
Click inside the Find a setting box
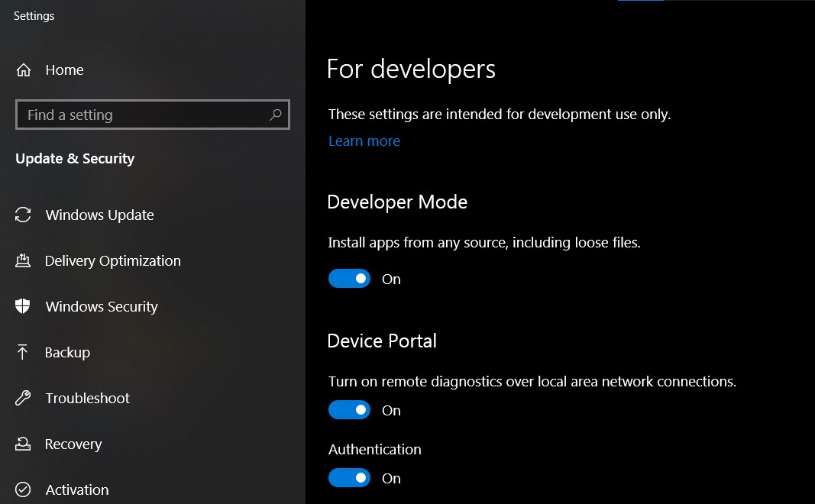[137, 114]
